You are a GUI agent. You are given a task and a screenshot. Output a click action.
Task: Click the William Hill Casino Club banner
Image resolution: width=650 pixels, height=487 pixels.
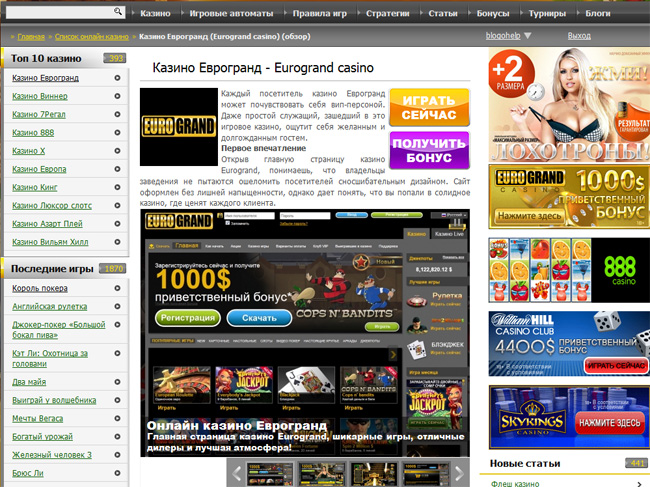[x=569, y=344]
